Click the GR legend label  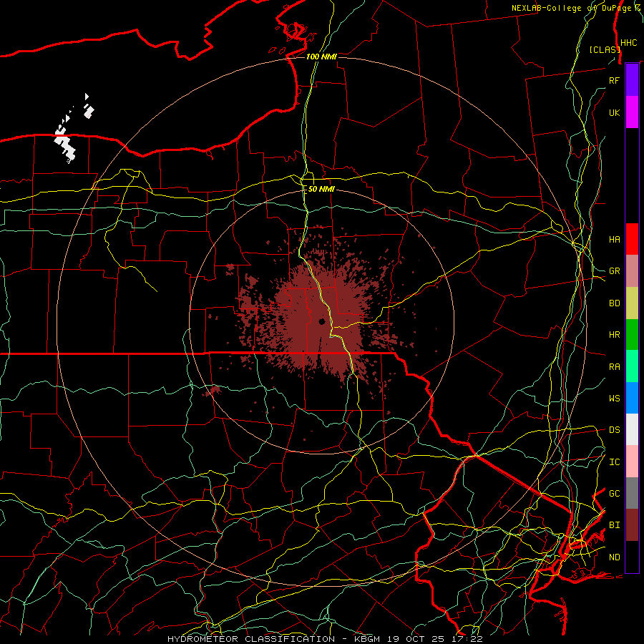tap(614, 271)
